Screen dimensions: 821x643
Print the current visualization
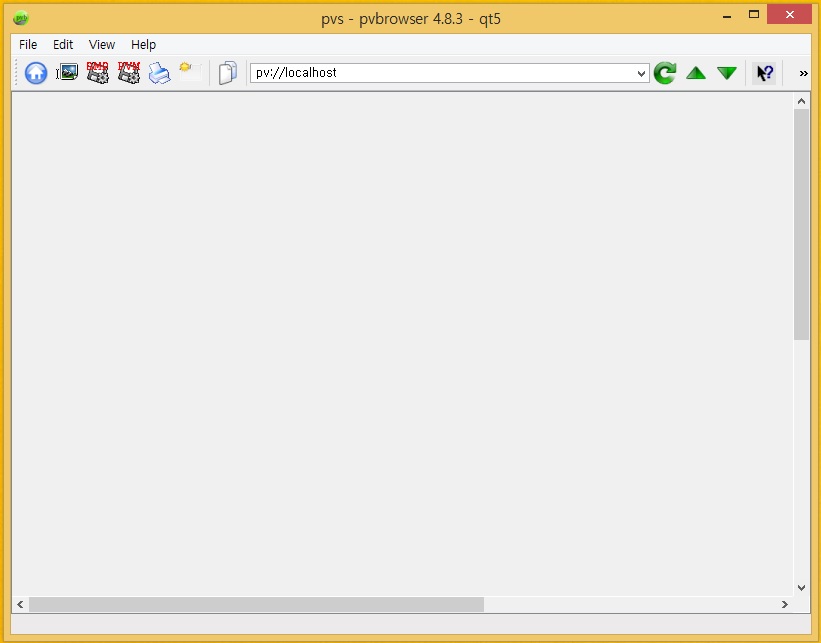point(159,72)
